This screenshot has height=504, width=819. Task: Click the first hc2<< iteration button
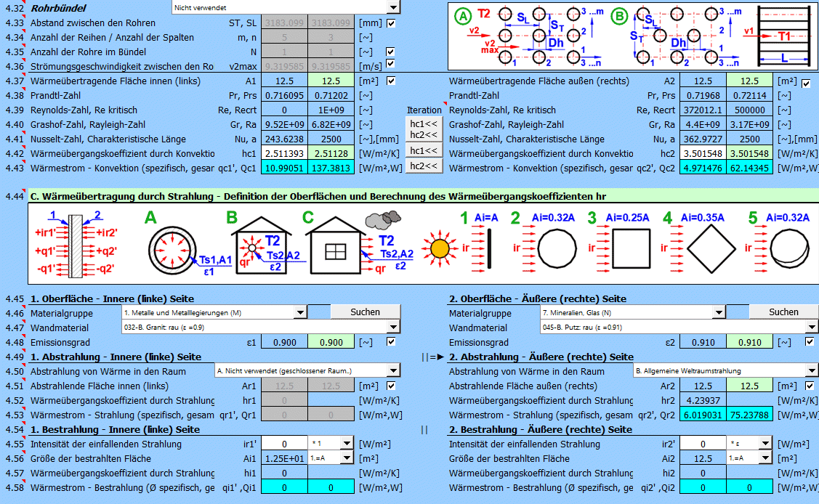424,134
